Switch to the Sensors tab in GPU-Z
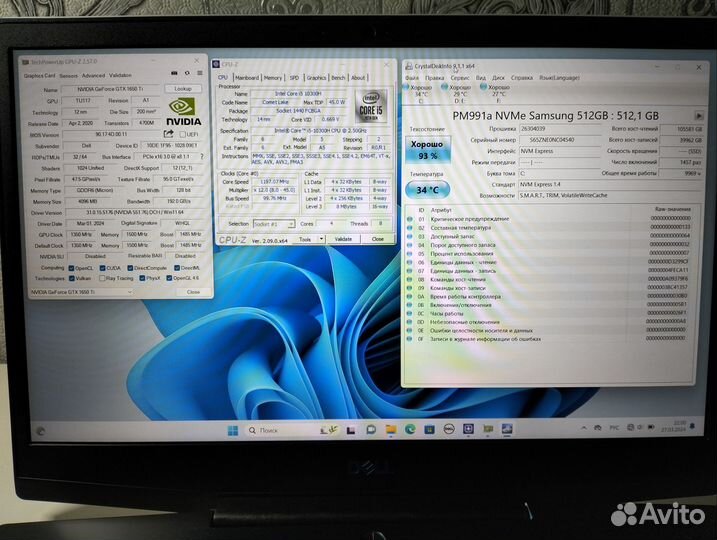This screenshot has width=717, height=540. [68, 76]
